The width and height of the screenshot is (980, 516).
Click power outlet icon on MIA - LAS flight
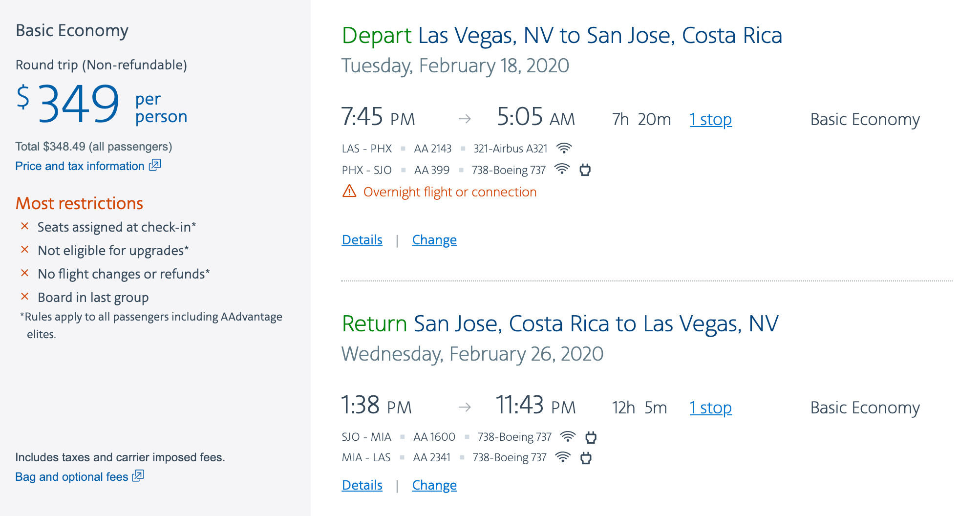(x=586, y=458)
